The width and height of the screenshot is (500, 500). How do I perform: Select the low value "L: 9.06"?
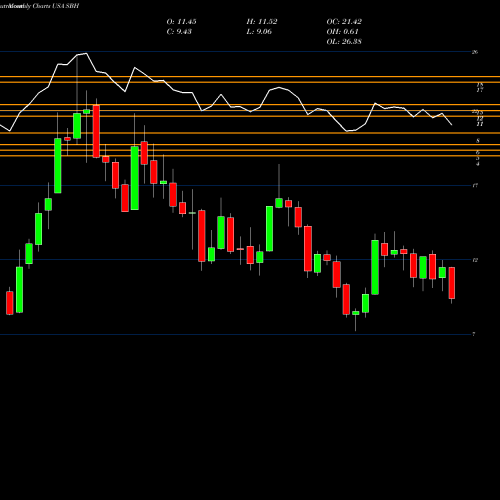(259, 32)
